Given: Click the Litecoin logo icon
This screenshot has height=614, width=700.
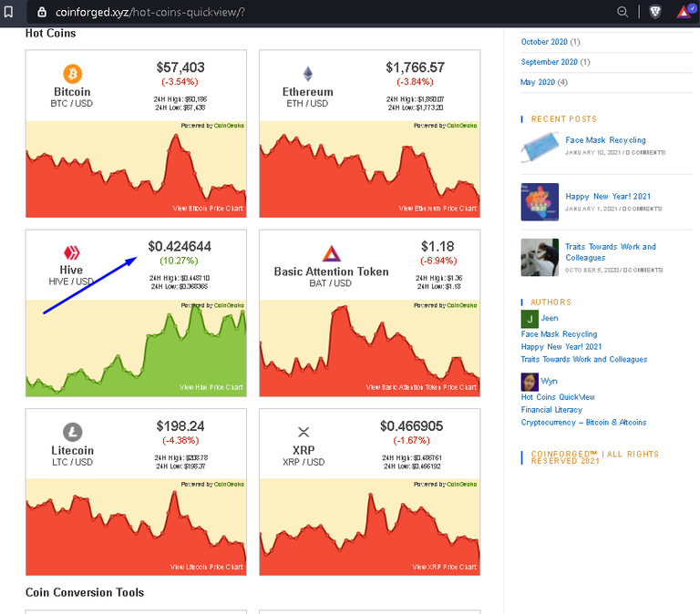Looking at the screenshot, I should (x=72, y=432).
